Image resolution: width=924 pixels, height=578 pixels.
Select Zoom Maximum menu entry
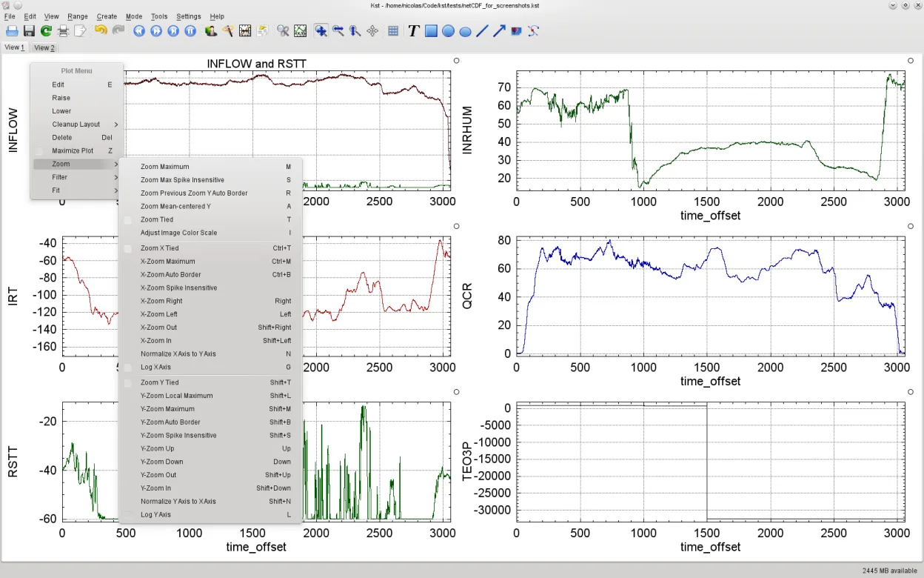click(x=210, y=167)
